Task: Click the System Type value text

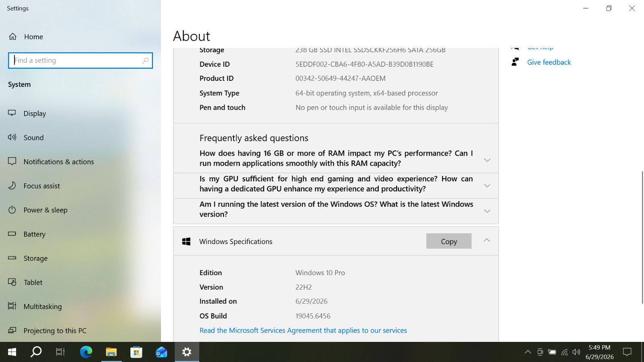Action: coord(367,93)
